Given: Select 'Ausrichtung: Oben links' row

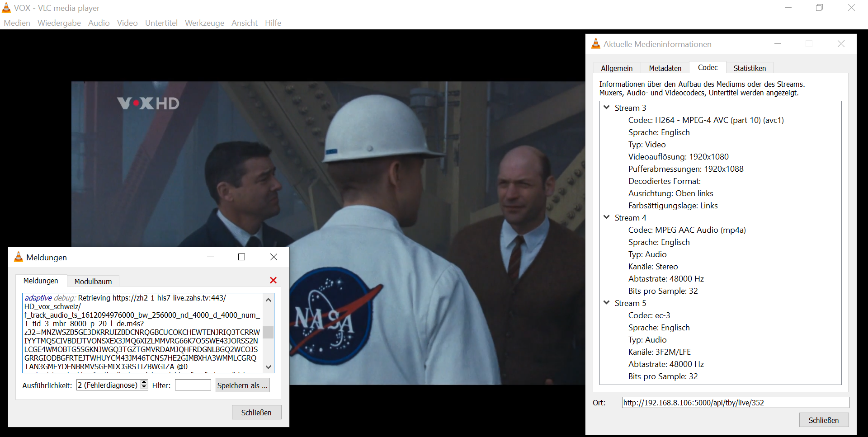Looking at the screenshot, I should click(x=670, y=193).
